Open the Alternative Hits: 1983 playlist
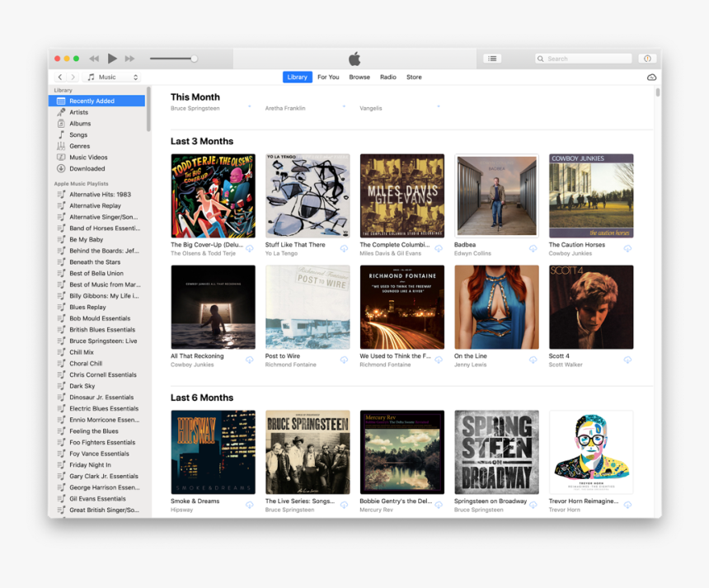The height and width of the screenshot is (588, 709). (96, 195)
